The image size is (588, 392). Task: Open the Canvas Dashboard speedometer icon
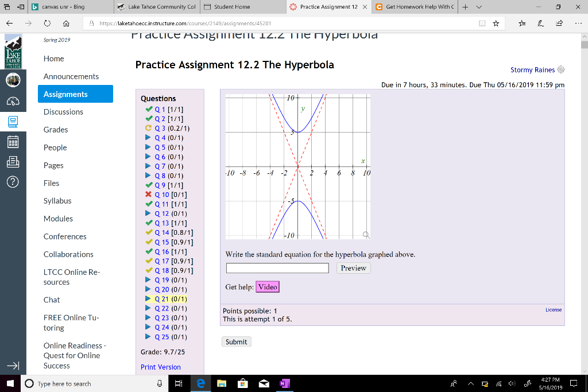[13, 101]
